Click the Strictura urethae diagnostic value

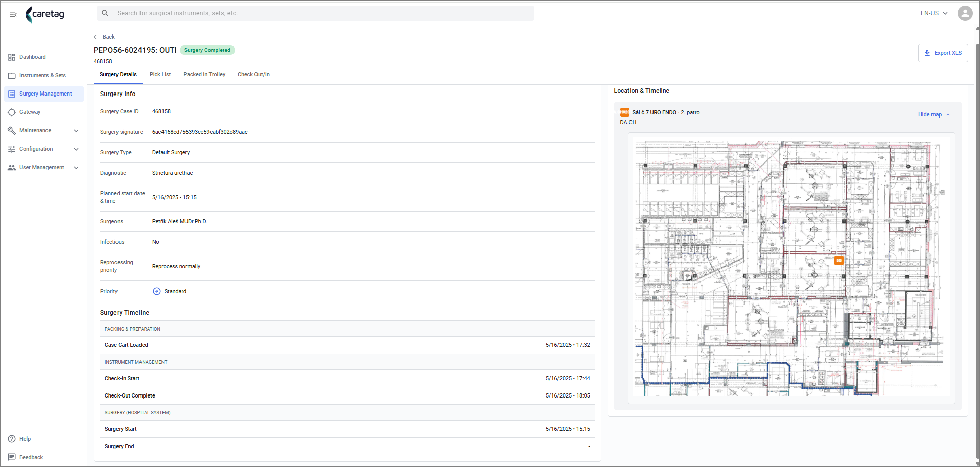point(172,173)
